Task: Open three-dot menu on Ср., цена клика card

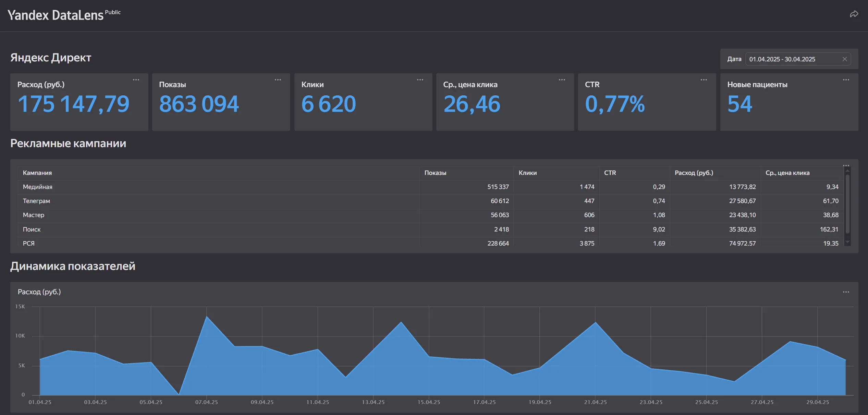Action: tap(562, 80)
